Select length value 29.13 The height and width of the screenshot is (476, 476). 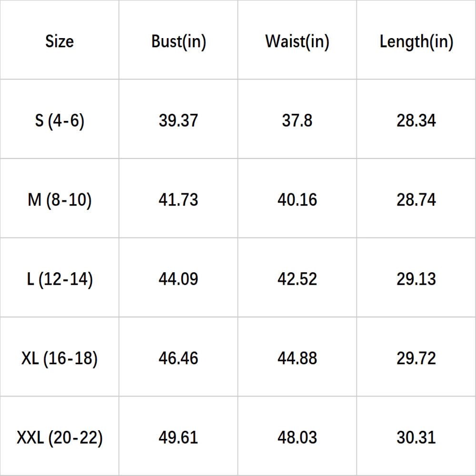416,279
